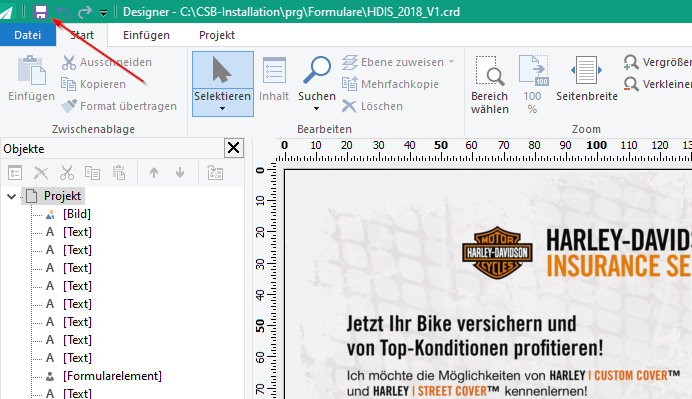Click the move up arrow in Objekte toolbar
692x399 pixels.
point(154,173)
